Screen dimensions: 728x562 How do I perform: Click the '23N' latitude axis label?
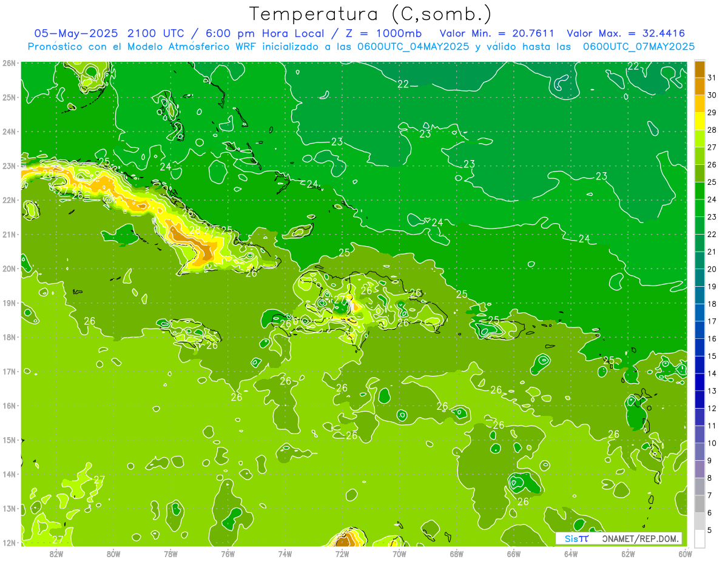9,166
